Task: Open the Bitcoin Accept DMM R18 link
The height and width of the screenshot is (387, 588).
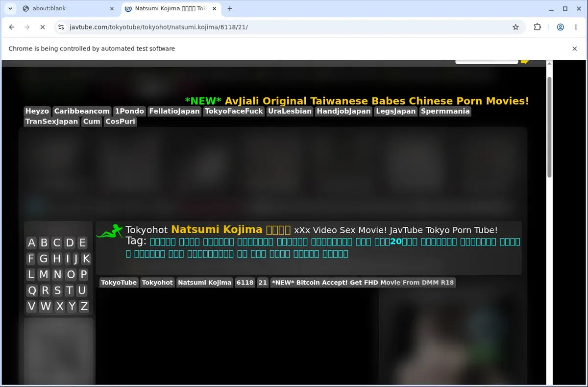Action: pyautogui.click(x=363, y=283)
